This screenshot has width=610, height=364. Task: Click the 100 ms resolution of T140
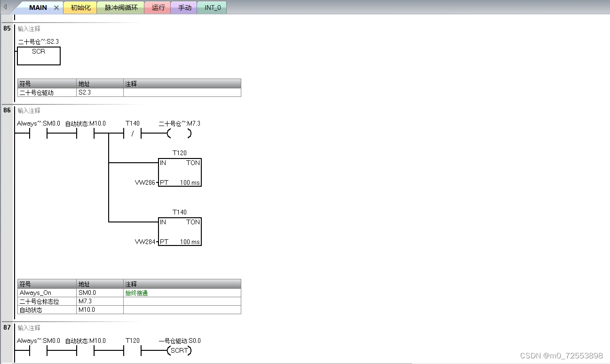tap(190, 242)
